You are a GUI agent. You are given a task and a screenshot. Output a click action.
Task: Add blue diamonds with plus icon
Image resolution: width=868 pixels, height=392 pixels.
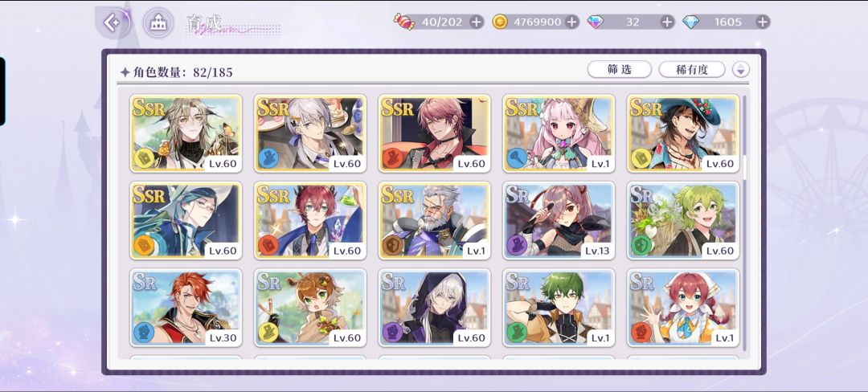coord(762,22)
